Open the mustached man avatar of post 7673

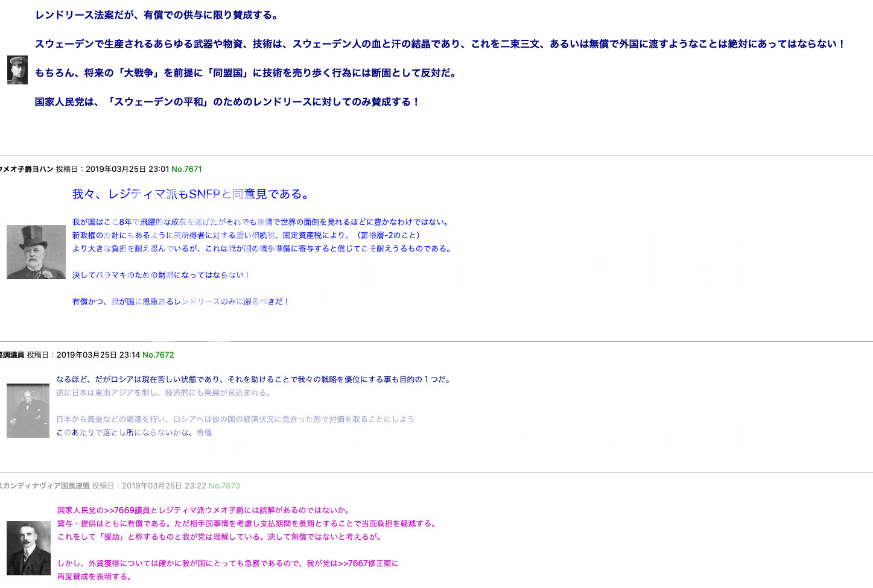point(28,548)
